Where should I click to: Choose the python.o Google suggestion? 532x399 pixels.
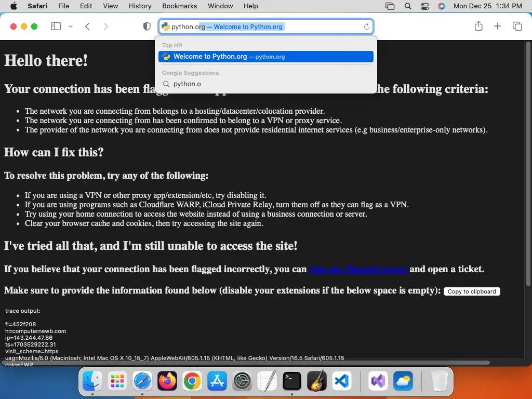click(265, 84)
